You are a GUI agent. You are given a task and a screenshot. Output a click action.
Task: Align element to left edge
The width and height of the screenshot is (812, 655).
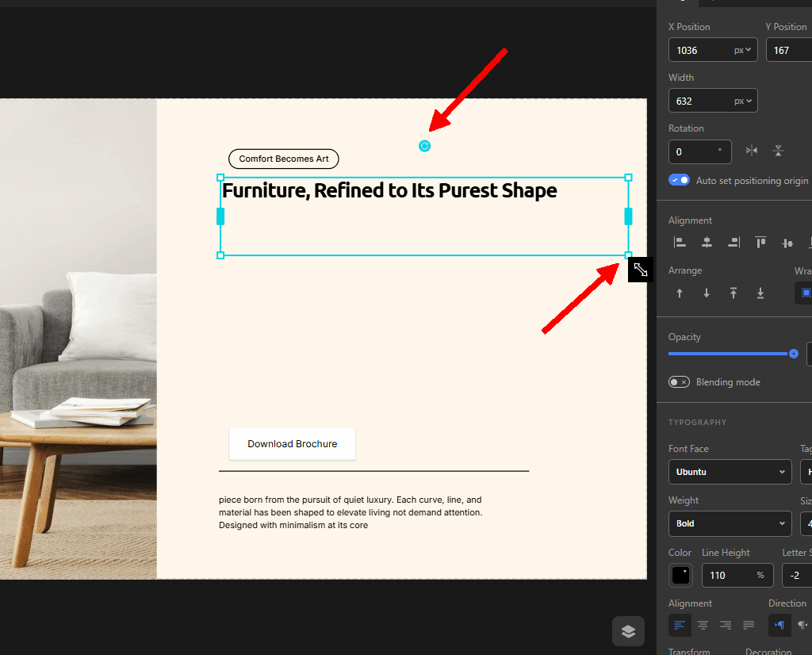[680, 242]
